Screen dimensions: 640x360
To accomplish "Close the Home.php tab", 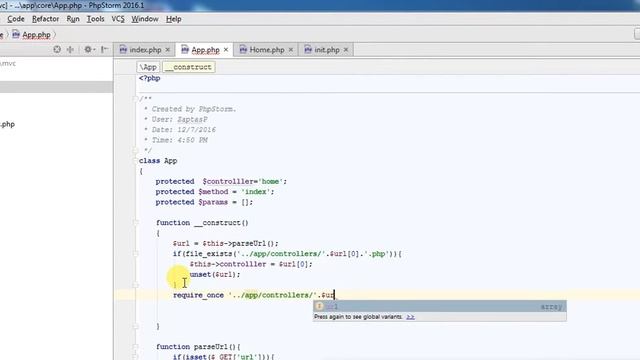I will pyautogui.click(x=291, y=50).
